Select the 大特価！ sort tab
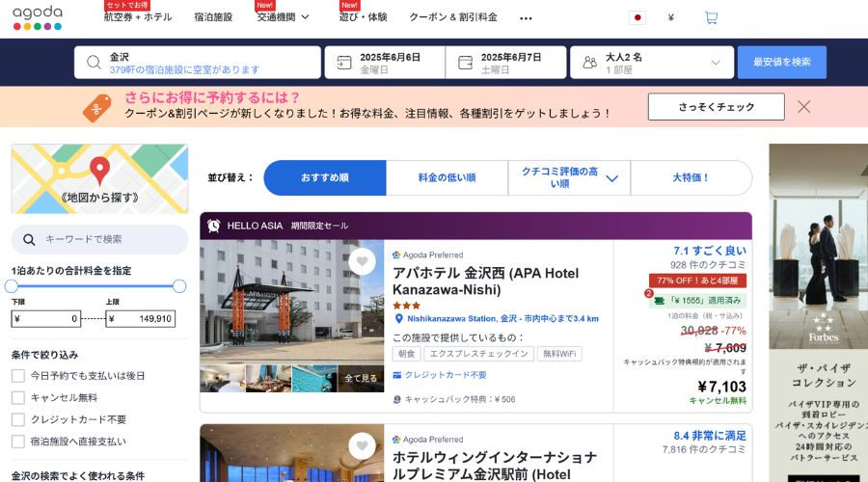 pyautogui.click(x=691, y=177)
